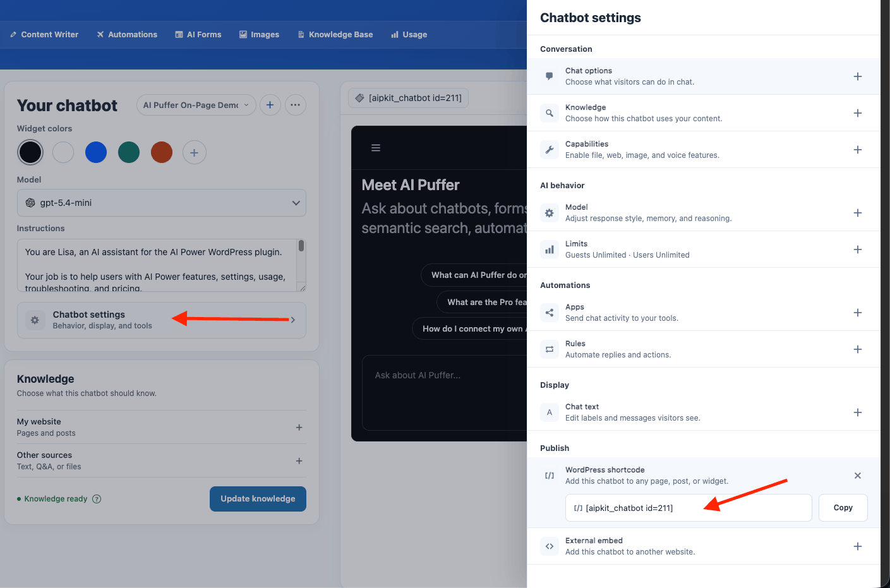Expand the Knowledge settings row
This screenshot has width=890, height=588.
(x=858, y=113)
